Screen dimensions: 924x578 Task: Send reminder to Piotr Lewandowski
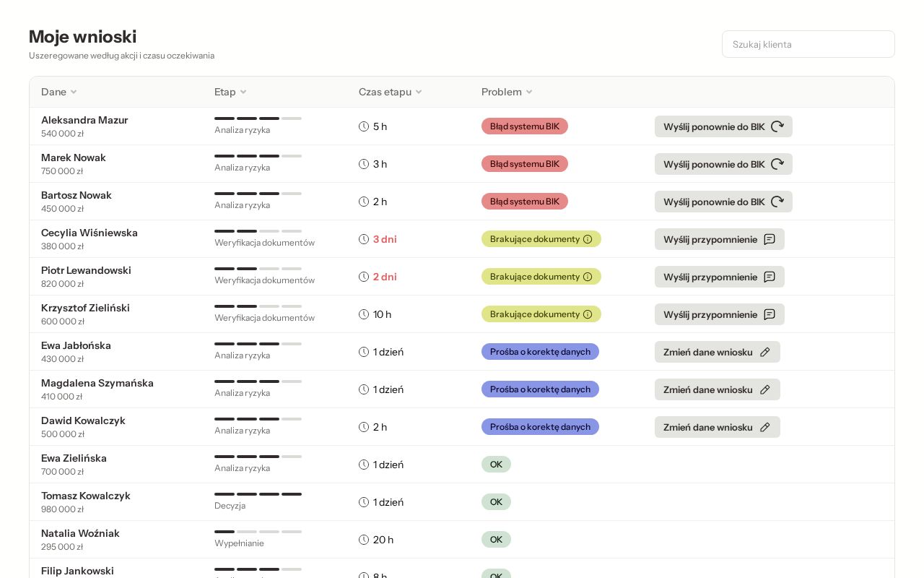click(720, 277)
